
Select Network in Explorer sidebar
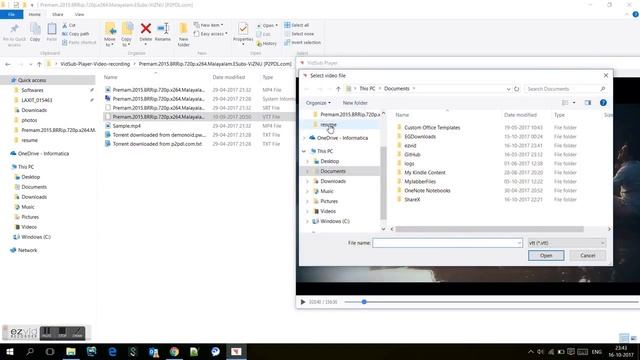click(27, 250)
